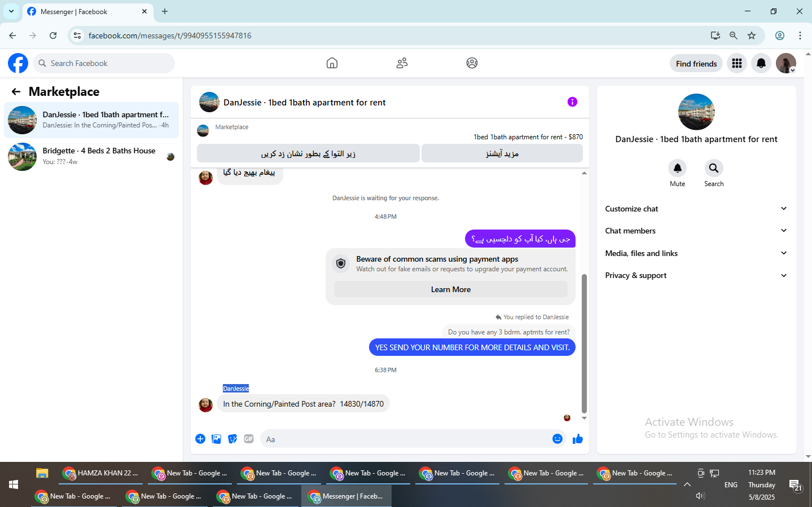Click the chat scroll down arrow
The width and height of the screenshot is (812, 507).
coord(584,418)
